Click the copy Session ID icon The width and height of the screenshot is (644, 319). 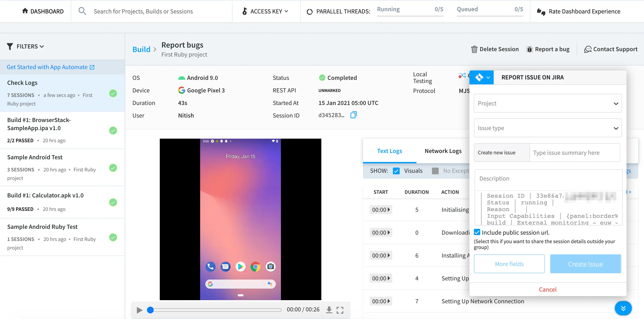353,115
